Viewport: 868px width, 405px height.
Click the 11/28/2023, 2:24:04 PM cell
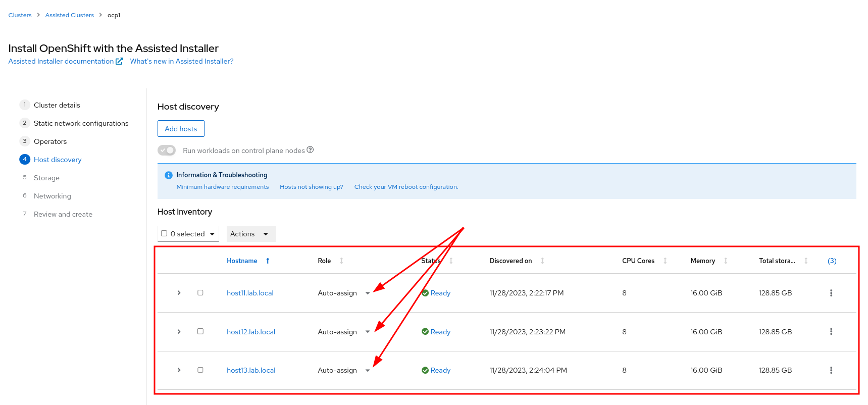(x=528, y=370)
